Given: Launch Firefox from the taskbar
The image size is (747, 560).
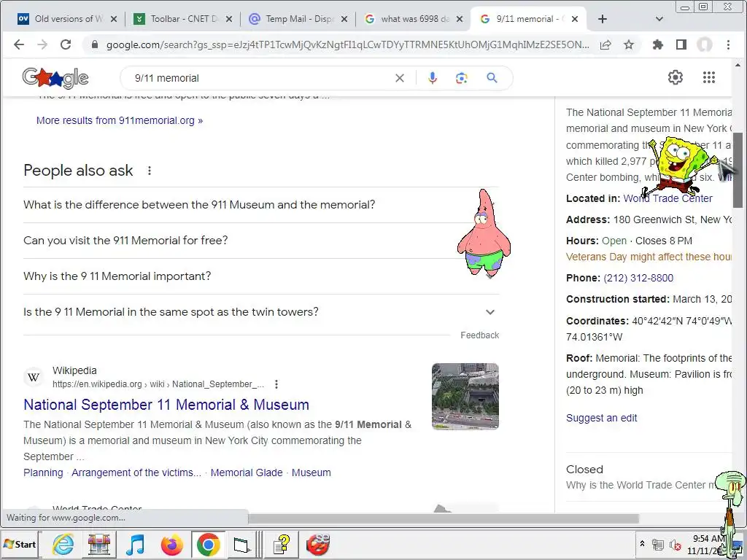Looking at the screenshot, I should click(x=172, y=544).
